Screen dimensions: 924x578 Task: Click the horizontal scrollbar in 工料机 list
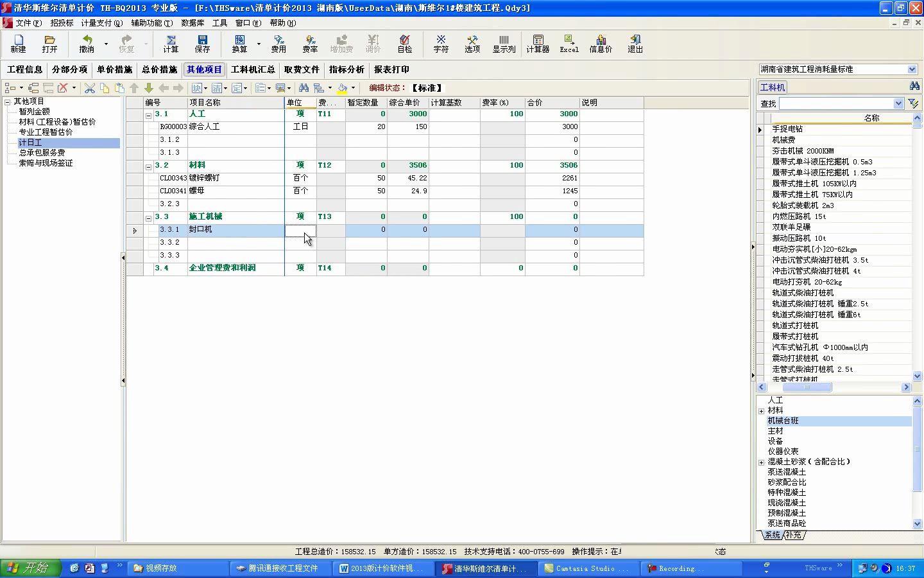pos(807,387)
